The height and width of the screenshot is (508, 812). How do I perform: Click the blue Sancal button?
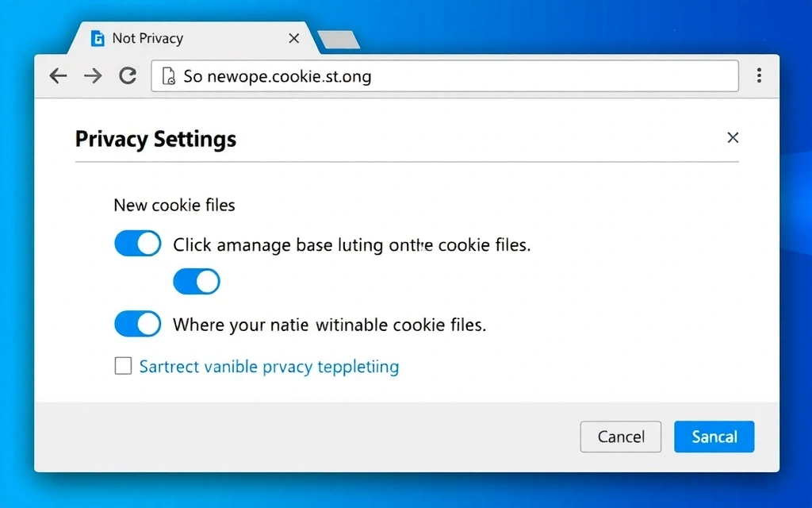[714, 437]
